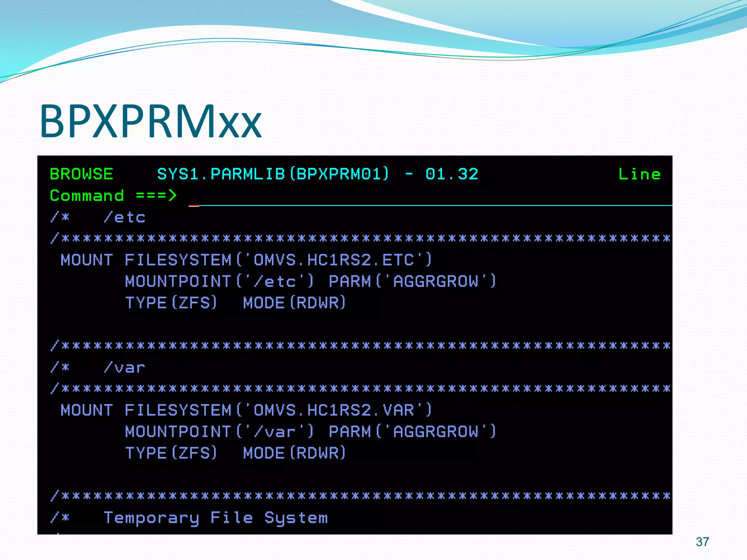Click the BPXPRMxx slide title
Image resolution: width=747 pixels, height=560 pixels.
tap(151, 121)
